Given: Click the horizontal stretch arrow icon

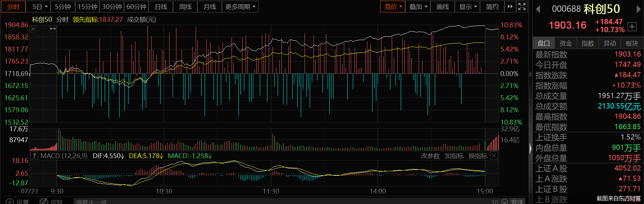Looking at the screenshot, I should click(53, 29).
